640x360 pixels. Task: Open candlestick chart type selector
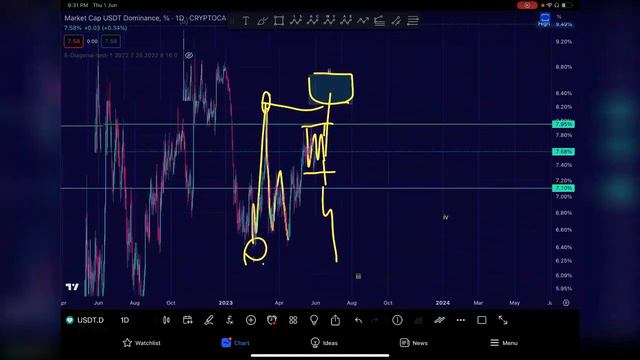166,320
